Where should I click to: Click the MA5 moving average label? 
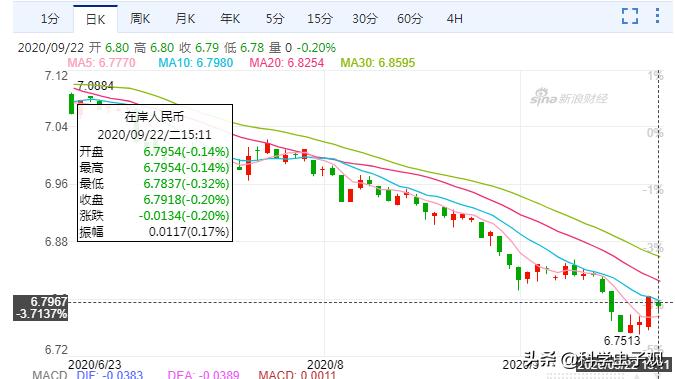102,63
